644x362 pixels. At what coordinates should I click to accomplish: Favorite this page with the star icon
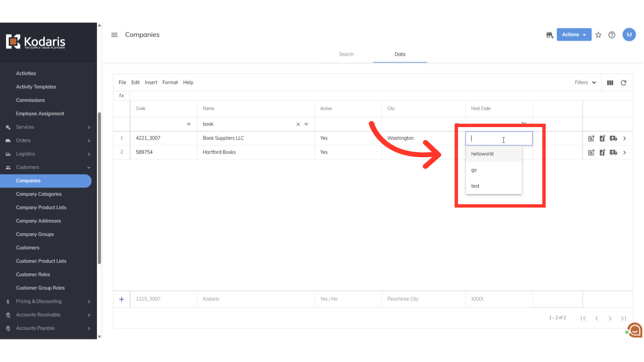(x=598, y=35)
